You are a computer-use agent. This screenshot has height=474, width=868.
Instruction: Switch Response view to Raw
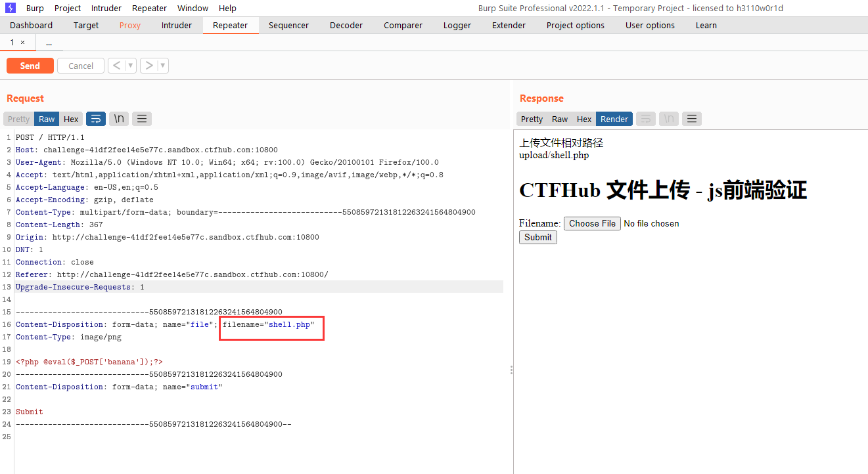[560, 119]
